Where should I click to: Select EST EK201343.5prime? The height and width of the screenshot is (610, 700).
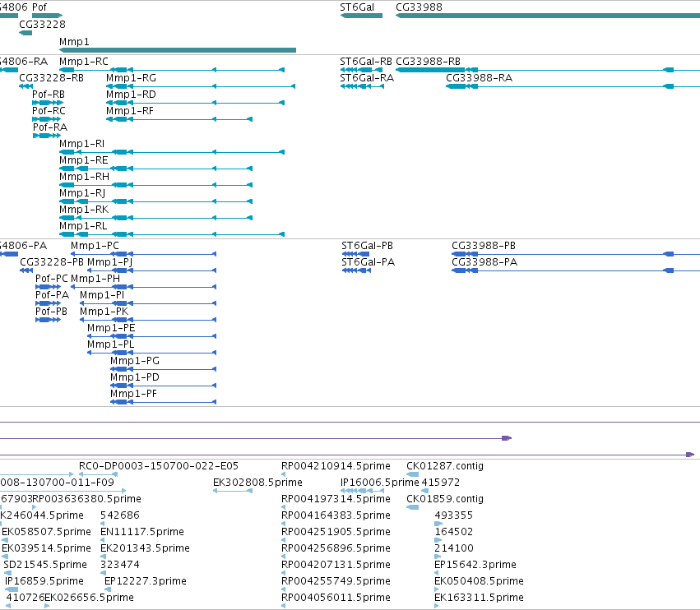click(x=145, y=549)
